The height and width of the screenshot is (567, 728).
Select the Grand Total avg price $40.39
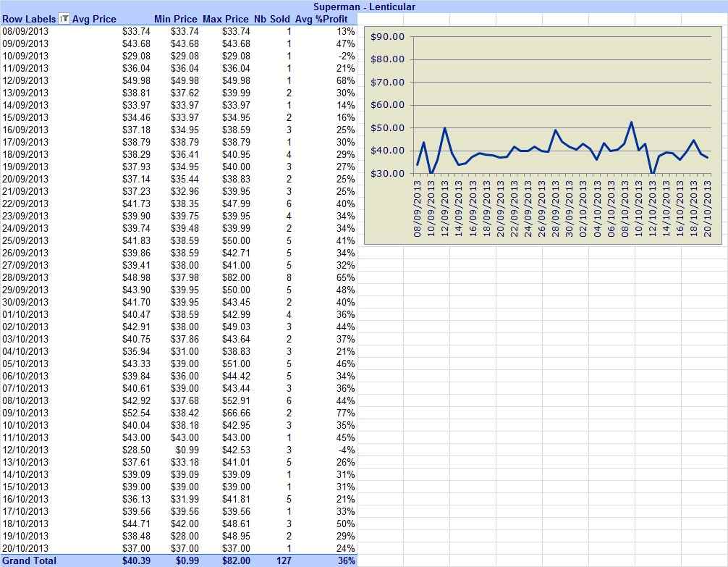point(136,560)
